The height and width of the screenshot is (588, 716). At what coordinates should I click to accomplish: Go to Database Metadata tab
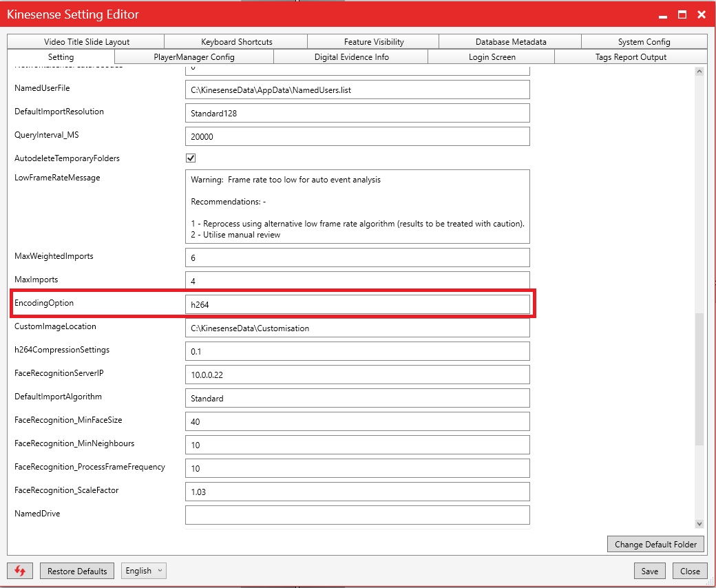click(x=511, y=41)
